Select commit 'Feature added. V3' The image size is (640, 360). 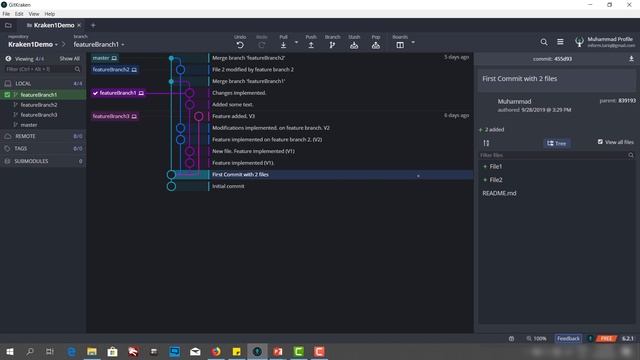(x=233, y=116)
